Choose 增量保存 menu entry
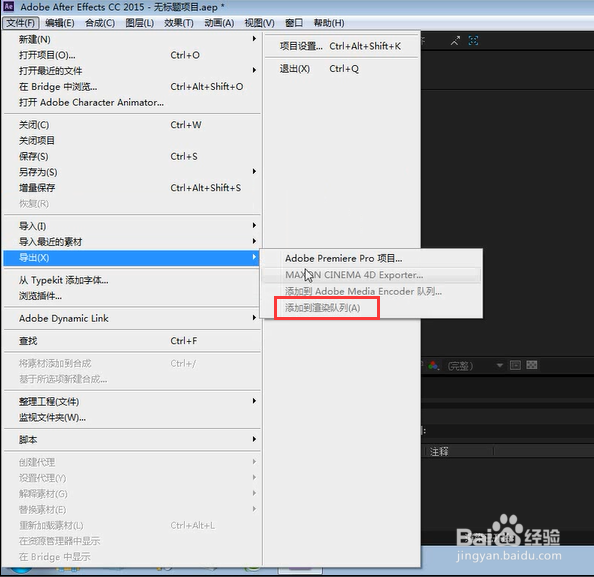 click(x=132, y=188)
